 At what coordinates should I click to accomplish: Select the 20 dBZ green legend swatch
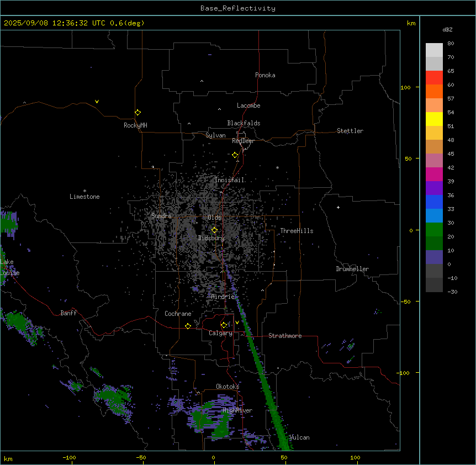pos(434,243)
